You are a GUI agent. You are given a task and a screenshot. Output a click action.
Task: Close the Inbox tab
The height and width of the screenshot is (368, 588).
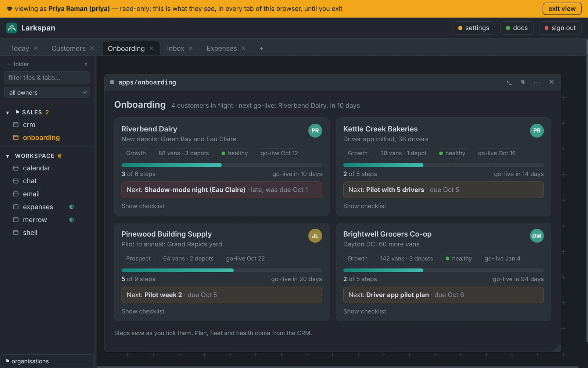click(190, 48)
